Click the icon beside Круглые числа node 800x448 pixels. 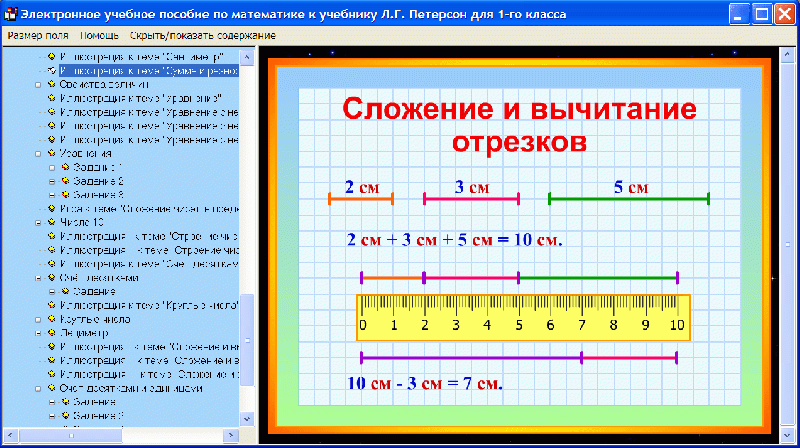pos(52,319)
